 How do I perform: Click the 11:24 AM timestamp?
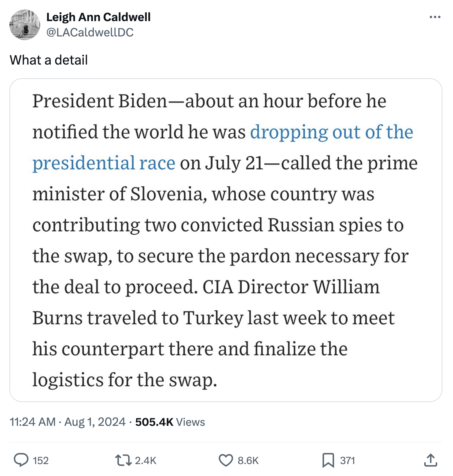tap(32, 422)
